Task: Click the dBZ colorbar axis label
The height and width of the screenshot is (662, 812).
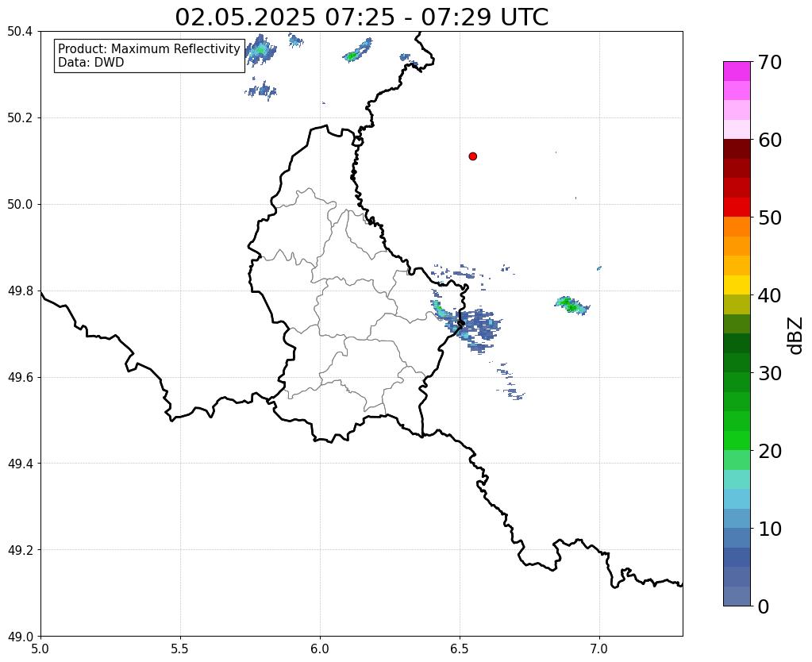Action: coord(796,336)
